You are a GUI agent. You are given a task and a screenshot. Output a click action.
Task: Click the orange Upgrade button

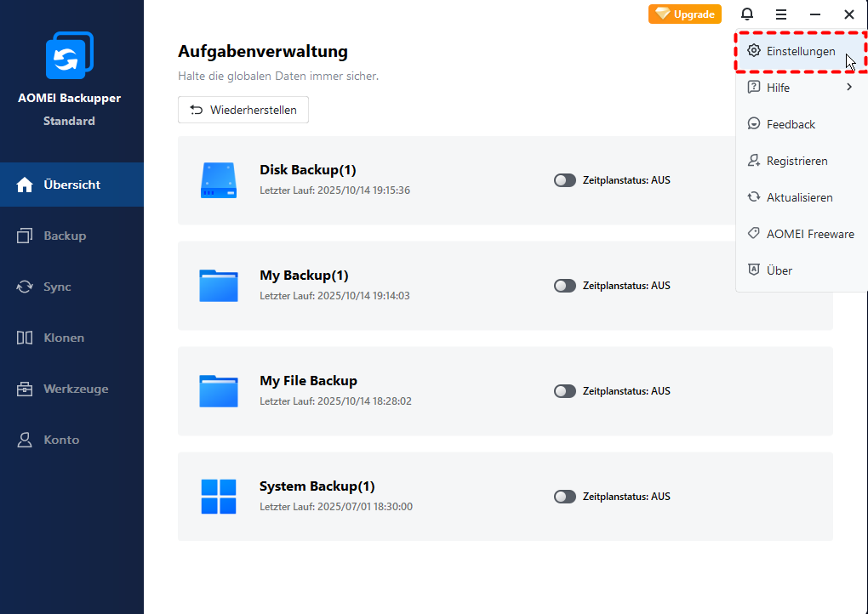[x=685, y=14]
